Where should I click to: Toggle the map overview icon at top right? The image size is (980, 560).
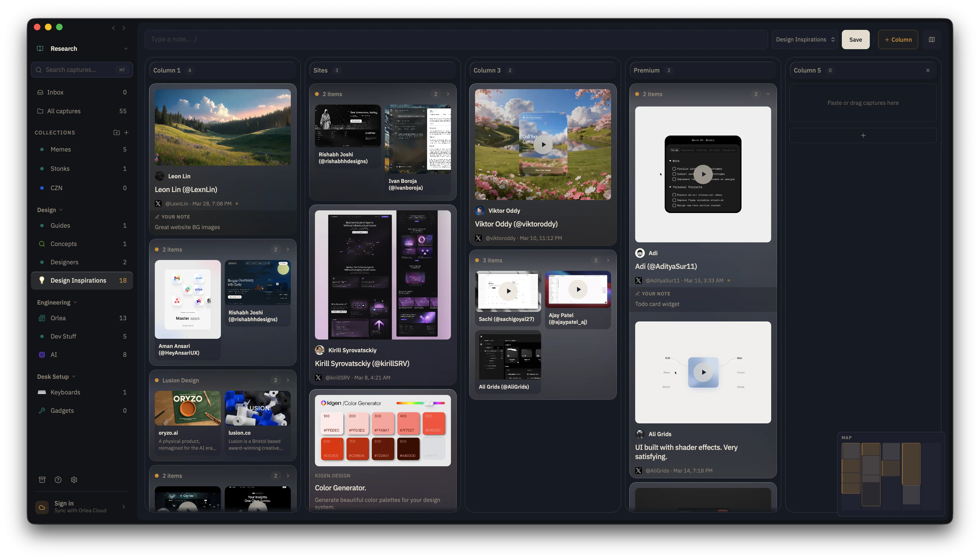(932, 39)
